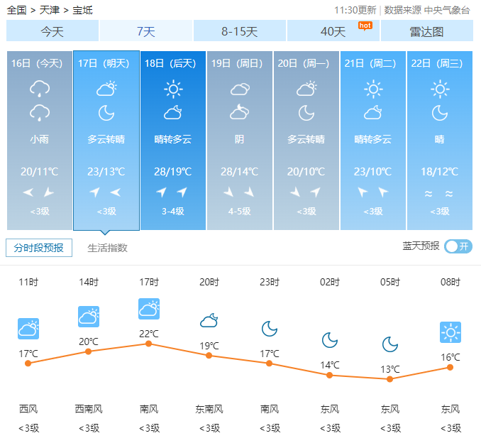Click the 阴 weather description on 19日
The image size is (481, 448).
(x=240, y=139)
